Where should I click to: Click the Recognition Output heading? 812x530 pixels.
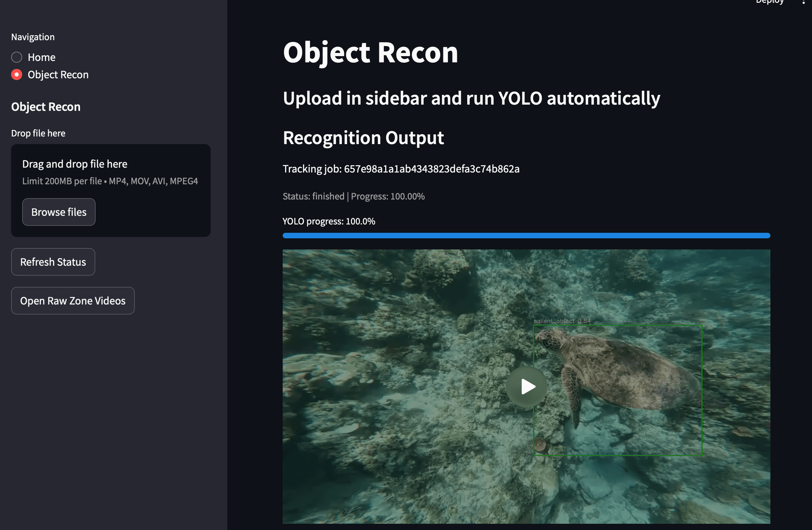pyautogui.click(x=363, y=138)
